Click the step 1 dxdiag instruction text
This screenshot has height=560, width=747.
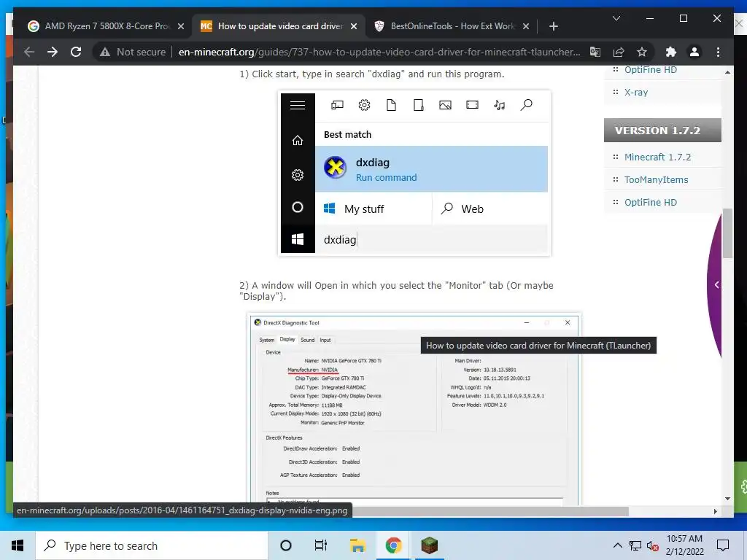[371, 74]
